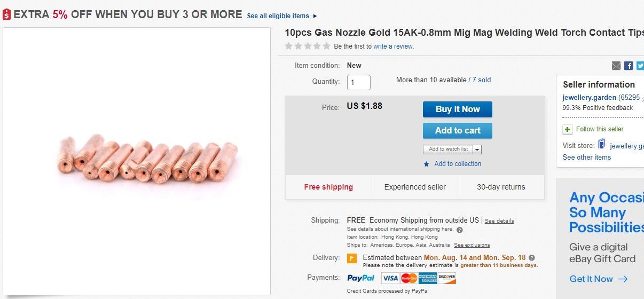Click See exclusions link
The height and width of the screenshot is (299, 644).
pyautogui.click(x=472, y=245)
